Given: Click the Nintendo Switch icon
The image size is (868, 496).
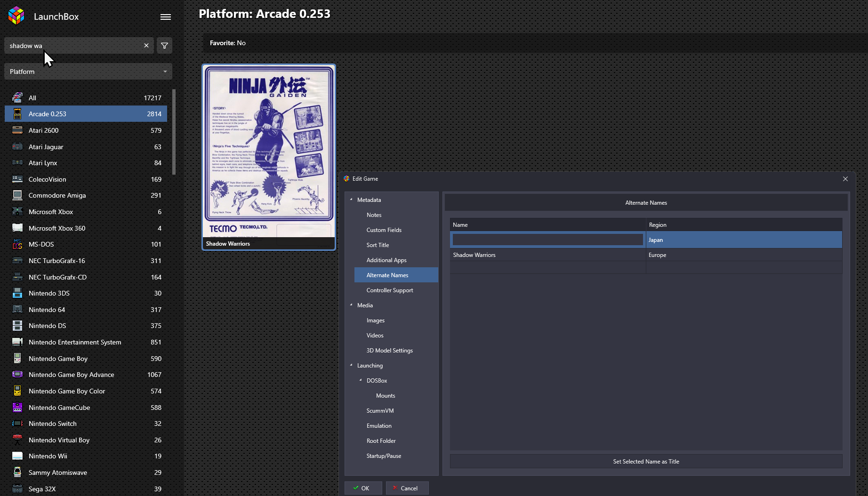Looking at the screenshot, I should (17, 424).
